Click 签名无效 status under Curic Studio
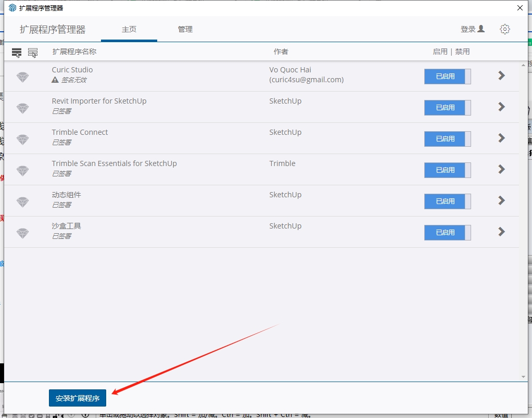The image size is (532, 418). point(73,80)
